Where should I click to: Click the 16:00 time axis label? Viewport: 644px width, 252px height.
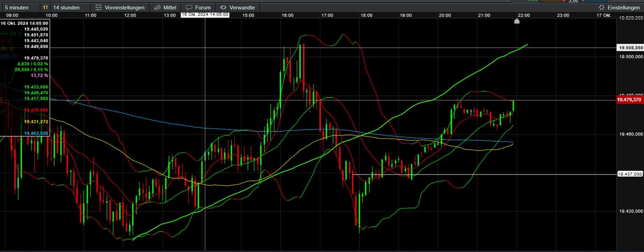[x=288, y=15]
